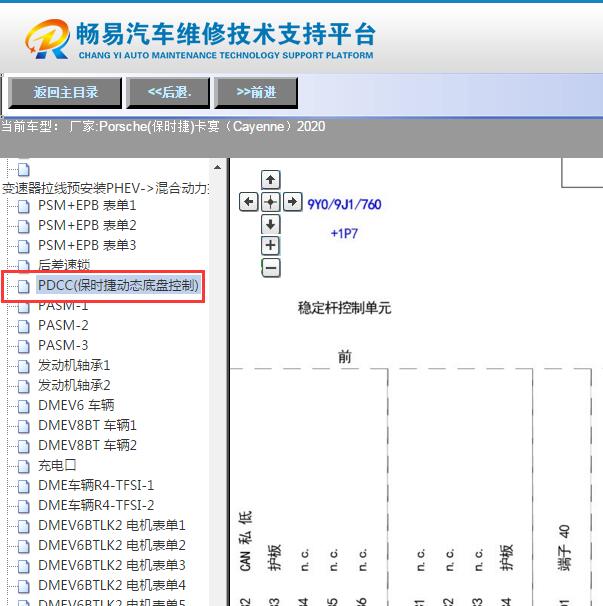Go forward with the >>前进 button
The image size is (603, 606).
pos(256,92)
